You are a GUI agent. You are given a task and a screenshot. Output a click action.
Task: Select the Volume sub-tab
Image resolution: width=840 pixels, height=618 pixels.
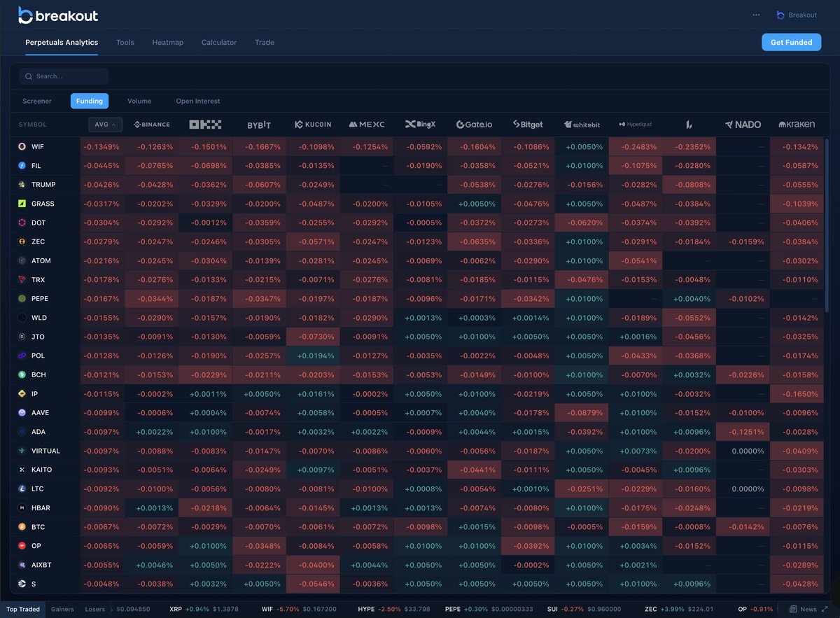(x=139, y=101)
